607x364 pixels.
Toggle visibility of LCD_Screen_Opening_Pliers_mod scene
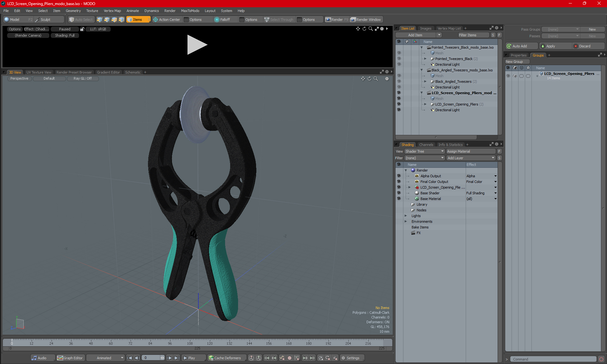click(x=399, y=93)
